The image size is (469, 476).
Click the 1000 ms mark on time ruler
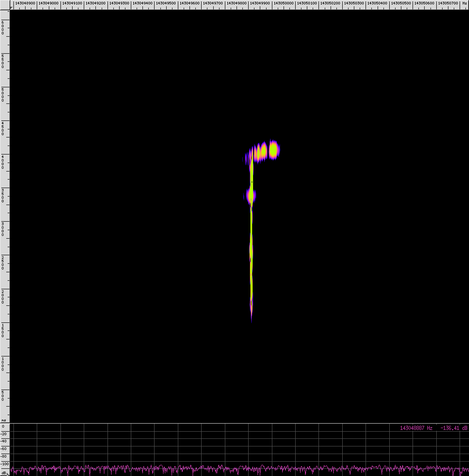(x=3, y=363)
